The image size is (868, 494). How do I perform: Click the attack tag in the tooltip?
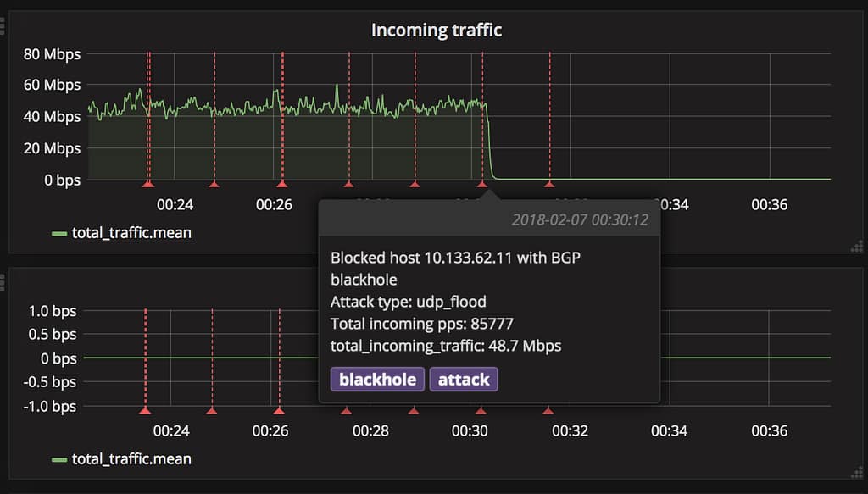pyautogui.click(x=463, y=379)
